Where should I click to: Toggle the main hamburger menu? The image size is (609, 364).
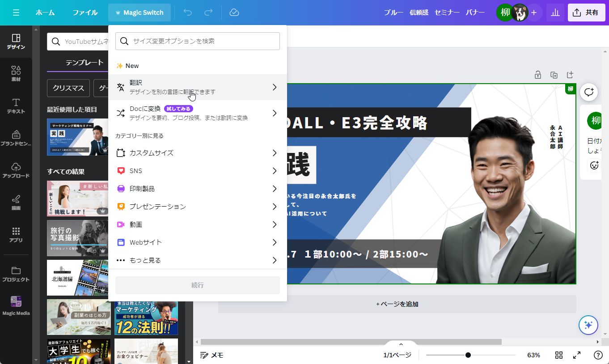[16, 13]
